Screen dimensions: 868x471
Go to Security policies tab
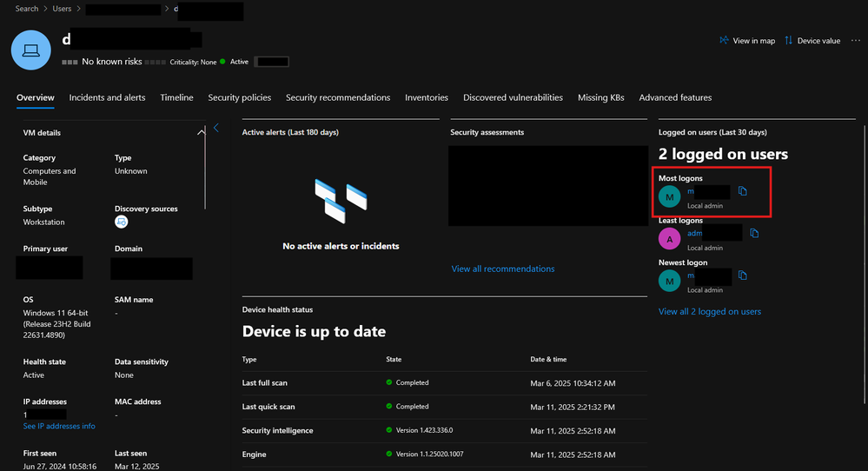(239, 97)
